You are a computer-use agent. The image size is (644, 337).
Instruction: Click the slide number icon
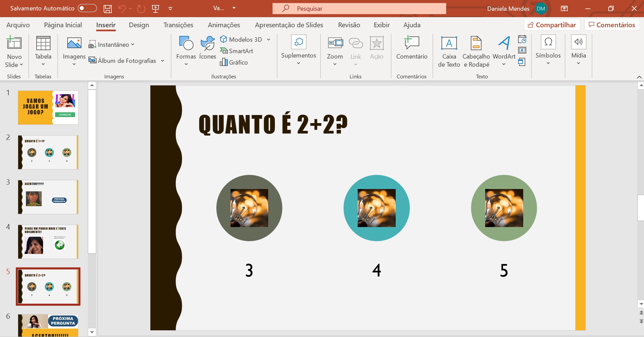(522, 50)
